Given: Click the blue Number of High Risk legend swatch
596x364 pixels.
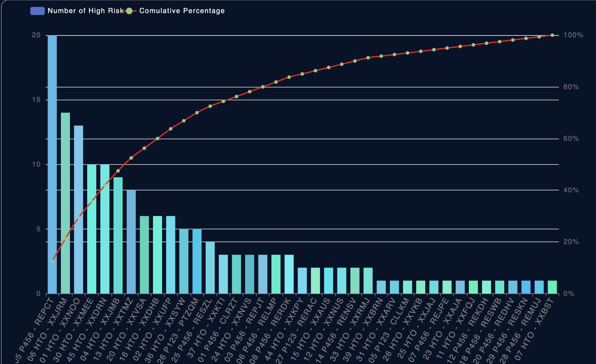Looking at the screenshot, I should pyautogui.click(x=38, y=11).
